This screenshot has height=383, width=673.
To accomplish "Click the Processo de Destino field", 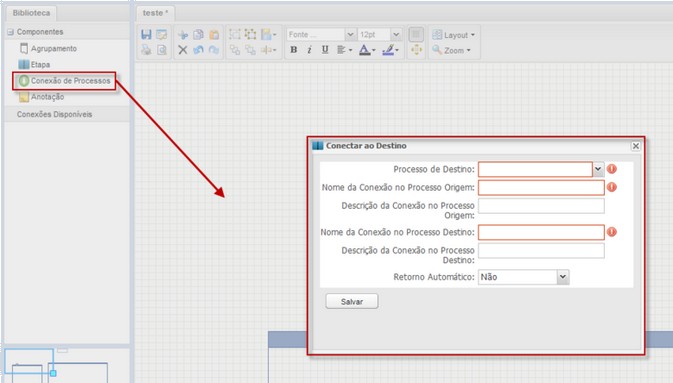I will coord(535,169).
